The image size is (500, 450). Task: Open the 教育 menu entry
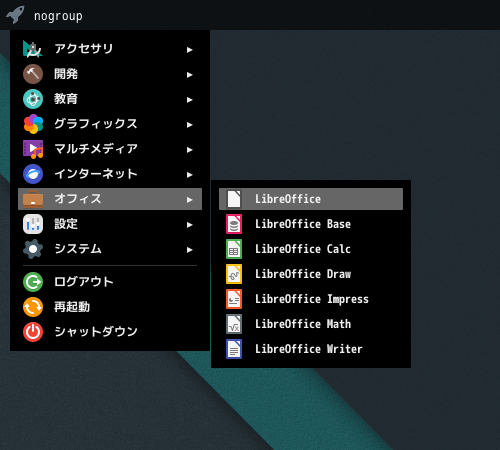click(110, 99)
